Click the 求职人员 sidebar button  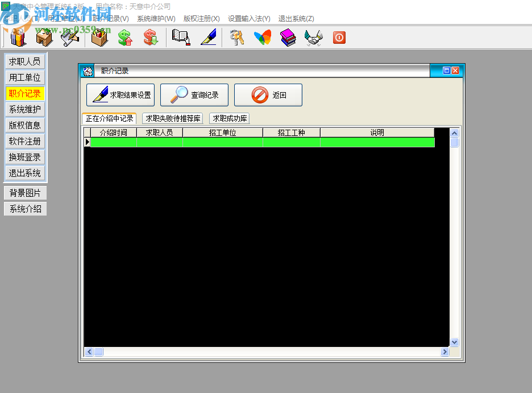(25, 62)
